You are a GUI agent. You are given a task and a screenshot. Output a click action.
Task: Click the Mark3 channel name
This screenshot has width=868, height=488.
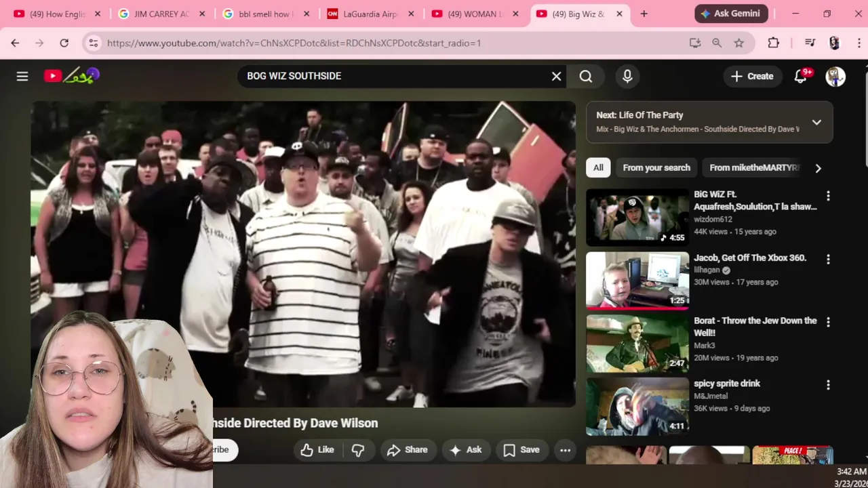(x=705, y=346)
